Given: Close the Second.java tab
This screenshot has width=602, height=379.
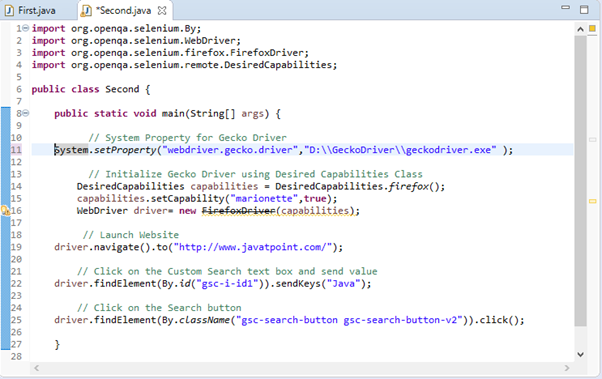Looking at the screenshot, I should point(162,10).
